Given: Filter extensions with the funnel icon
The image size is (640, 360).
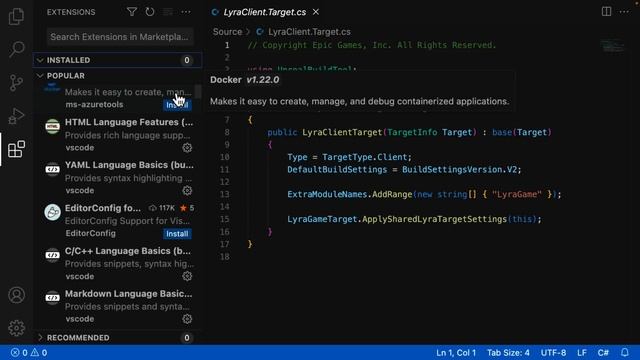Looking at the screenshot, I should coord(131,12).
